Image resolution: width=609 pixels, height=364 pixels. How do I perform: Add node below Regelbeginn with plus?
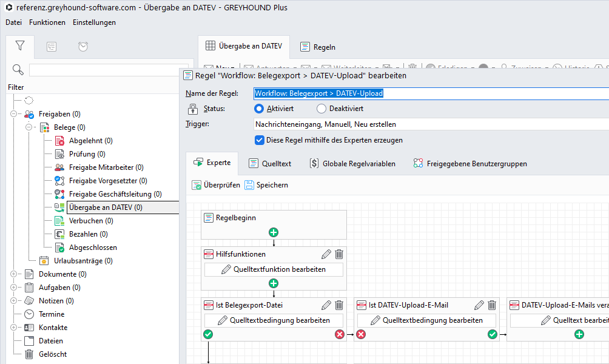click(274, 232)
